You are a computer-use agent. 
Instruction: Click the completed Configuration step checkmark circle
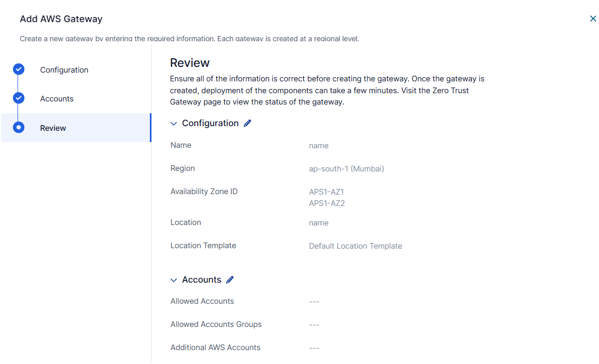point(19,69)
